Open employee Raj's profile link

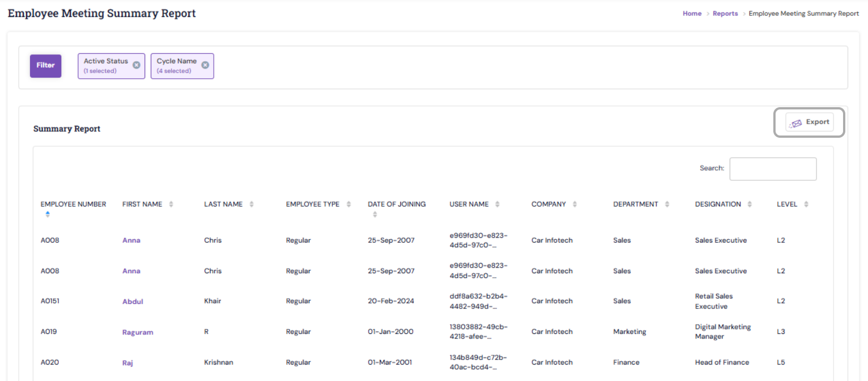[x=128, y=363]
